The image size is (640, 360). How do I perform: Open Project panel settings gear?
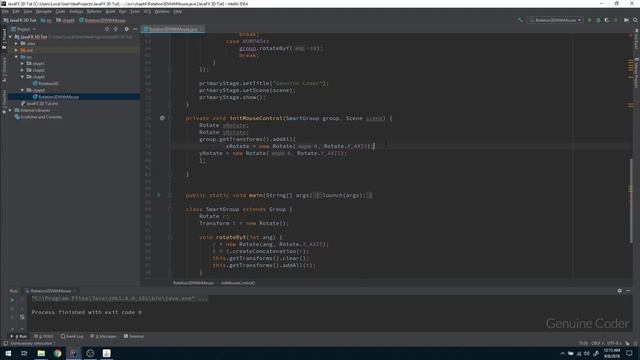pos(126,29)
